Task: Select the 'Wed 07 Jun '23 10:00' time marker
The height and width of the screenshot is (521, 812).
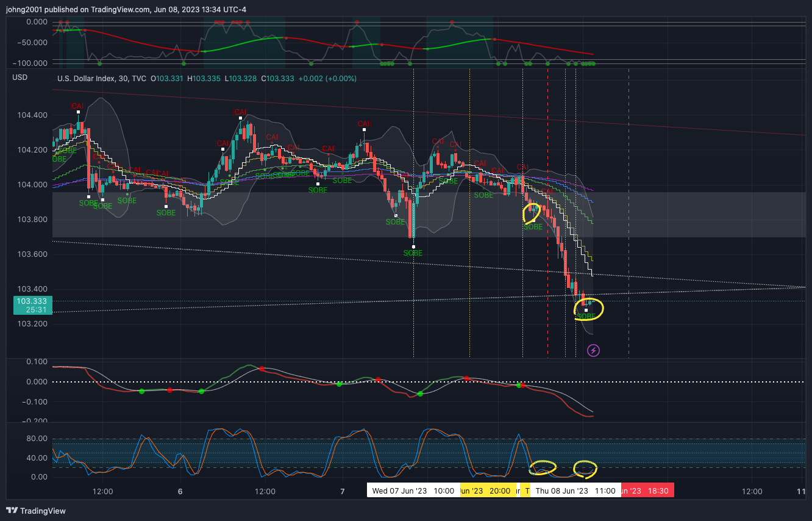Action: [413, 490]
